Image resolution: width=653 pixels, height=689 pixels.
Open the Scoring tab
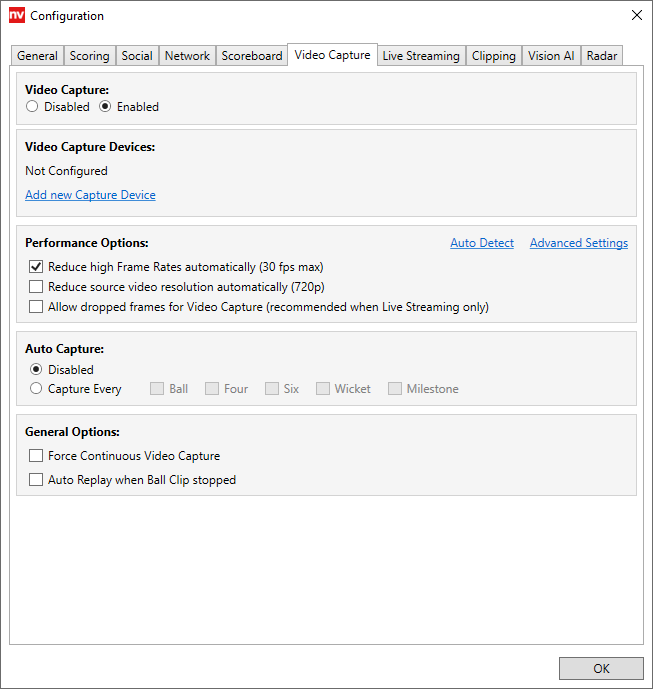tap(89, 56)
